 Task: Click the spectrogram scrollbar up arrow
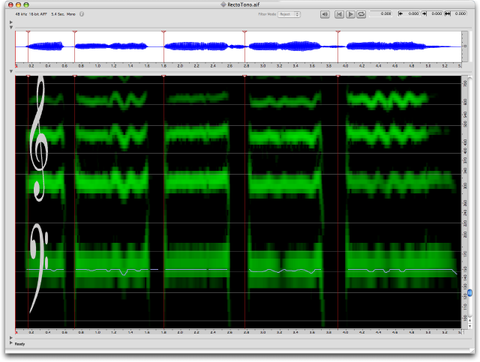point(470,320)
